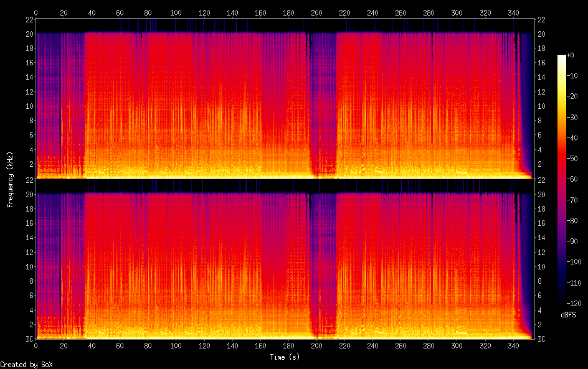The width and height of the screenshot is (588, 369).
Task: Click the "Created by SoX" caption
Action: tap(26, 365)
